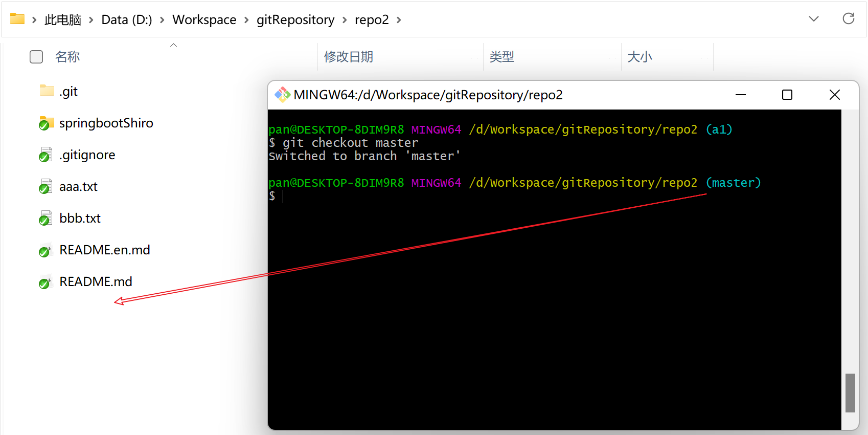Image resolution: width=868 pixels, height=435 pixels.
Task: Click the folder icon in address bar
Action: click(17, 19)
